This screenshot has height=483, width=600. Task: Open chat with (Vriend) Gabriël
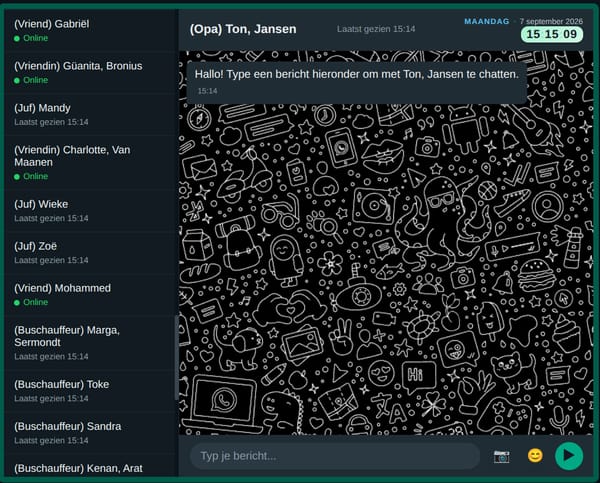(91, 31)
